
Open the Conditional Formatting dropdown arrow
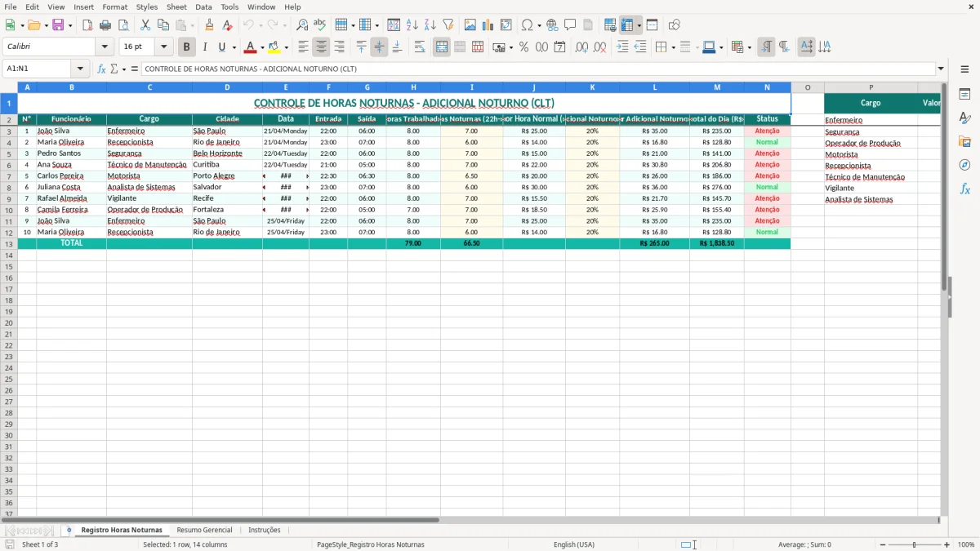coord(750,47)
